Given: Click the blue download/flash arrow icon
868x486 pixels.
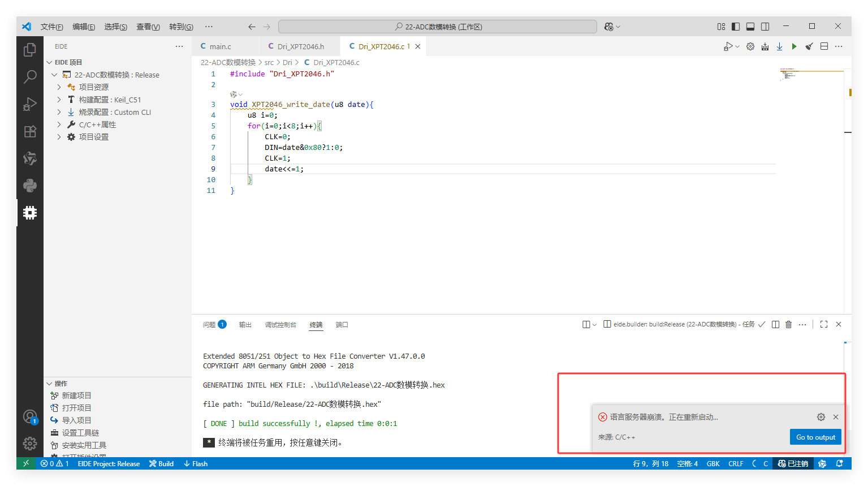Looking at the screenshot, I should pyautogui.click(x=780, y=46).
